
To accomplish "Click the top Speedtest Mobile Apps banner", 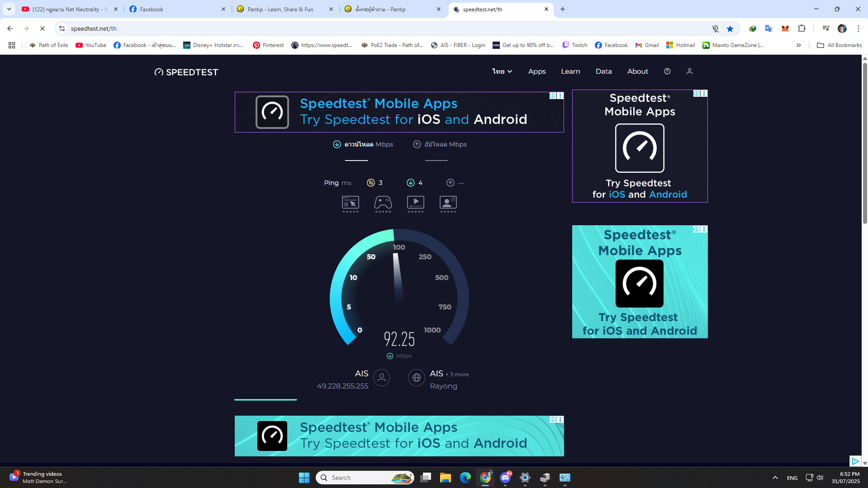I will (x=399, y=112).
